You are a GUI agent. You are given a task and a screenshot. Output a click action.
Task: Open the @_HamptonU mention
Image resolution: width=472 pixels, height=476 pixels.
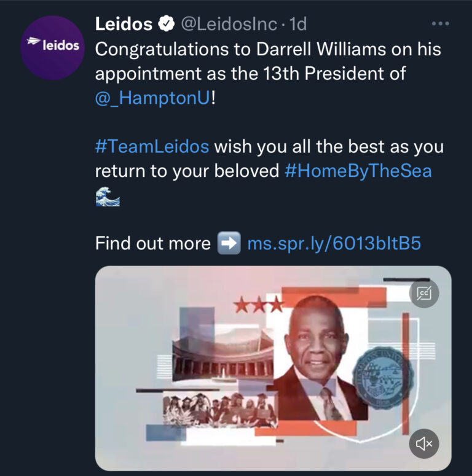[153, 98]
